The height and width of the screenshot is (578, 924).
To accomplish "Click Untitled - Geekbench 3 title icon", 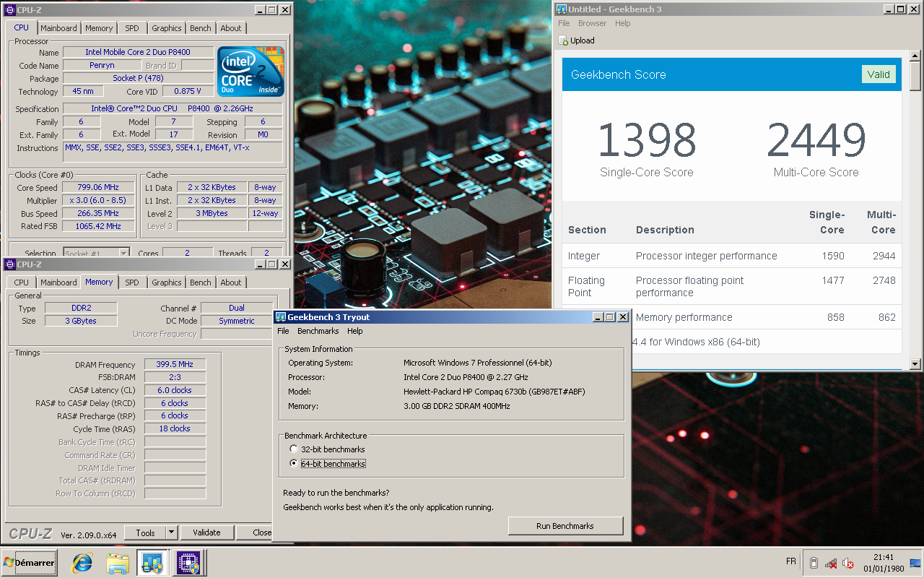I will [561, 9].
